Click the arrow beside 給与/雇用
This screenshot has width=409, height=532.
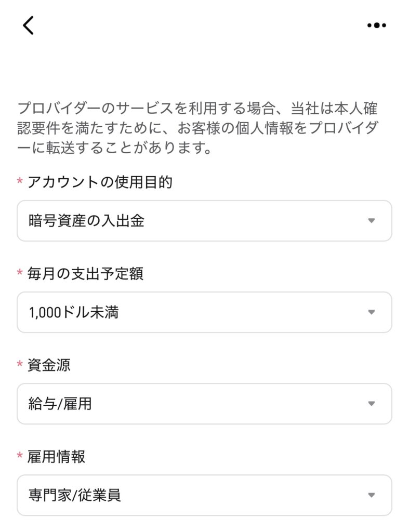pos(371,404)
